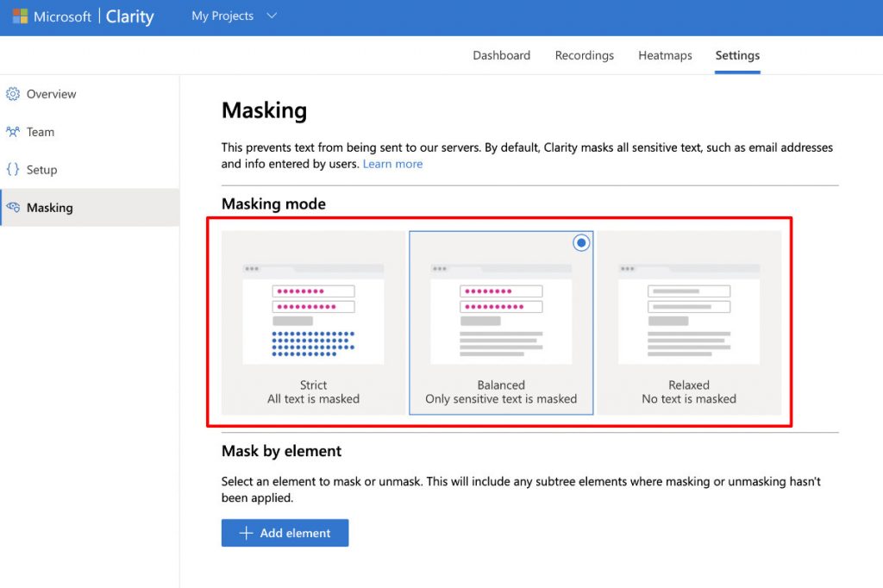The width and height of the screenshot is (883, 588).
Task: Click the Team people icon
Action: coord(13,132)
